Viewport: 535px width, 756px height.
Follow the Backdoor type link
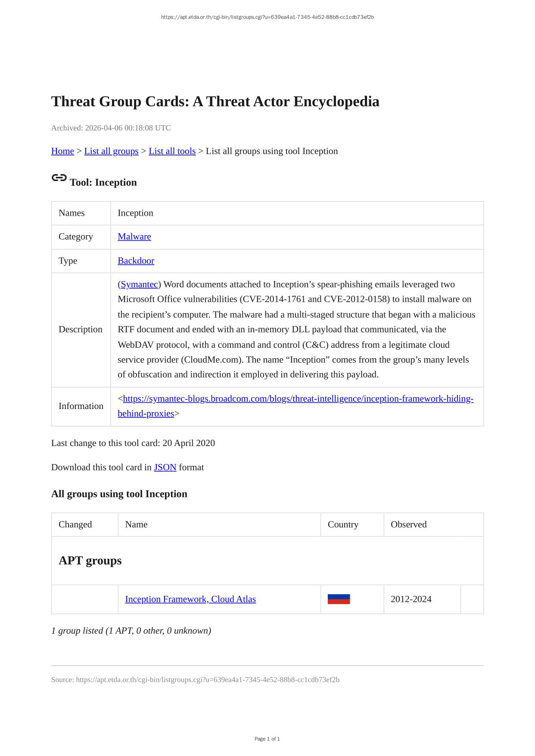pyautogui.click(x=136, y=260)
